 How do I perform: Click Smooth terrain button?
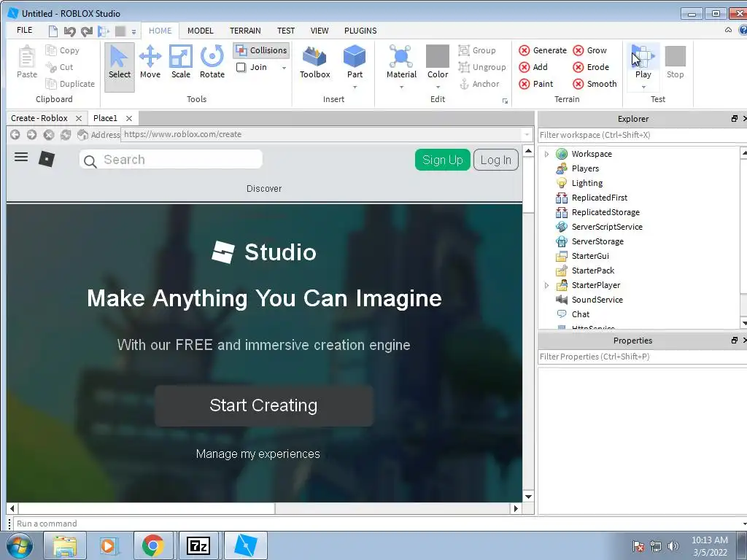click(595, 84)
